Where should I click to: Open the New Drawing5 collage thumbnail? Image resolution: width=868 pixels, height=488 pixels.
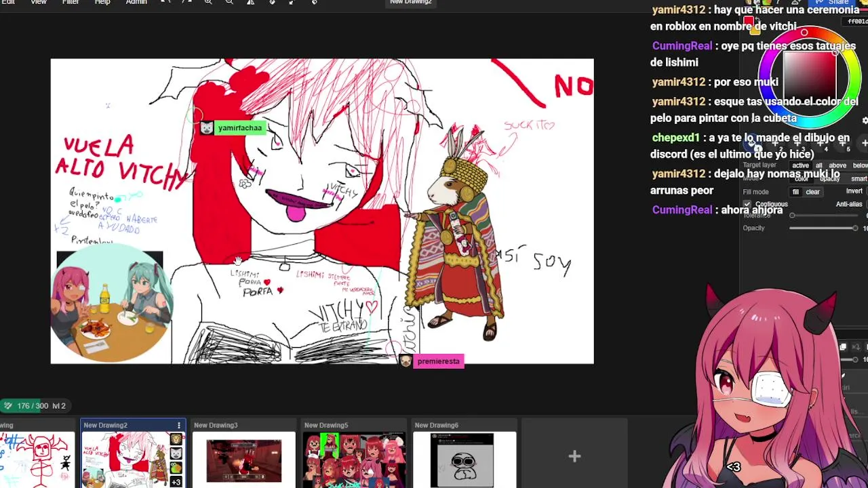(354, 460)
